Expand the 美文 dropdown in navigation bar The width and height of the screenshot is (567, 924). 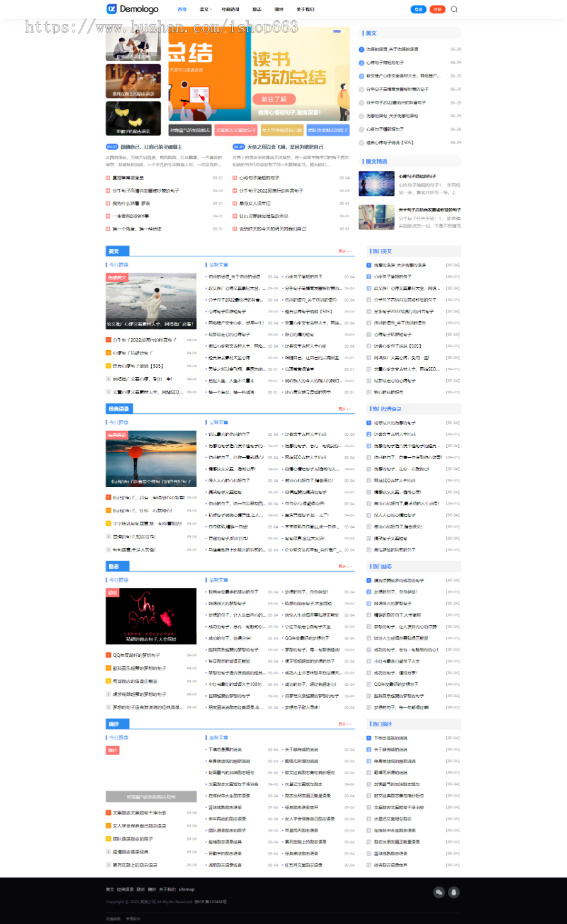205,9
